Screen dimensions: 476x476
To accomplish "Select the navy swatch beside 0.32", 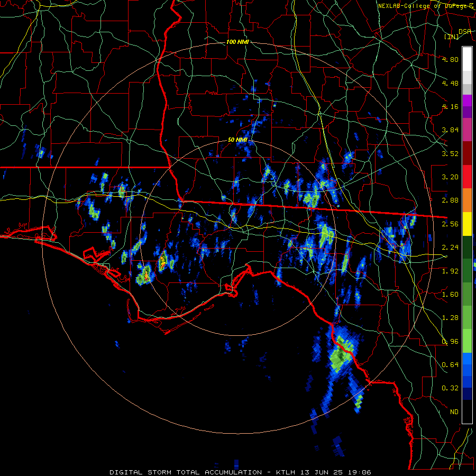I will coord(467,393).
